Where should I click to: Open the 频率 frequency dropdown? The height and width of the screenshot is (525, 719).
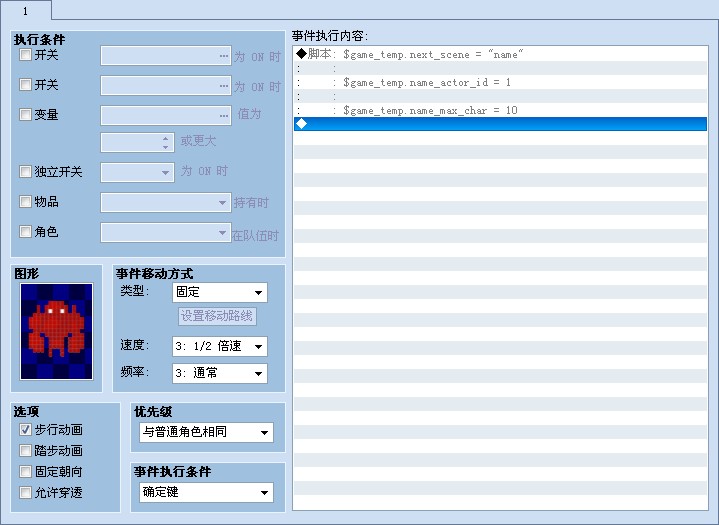coord(220,373)
